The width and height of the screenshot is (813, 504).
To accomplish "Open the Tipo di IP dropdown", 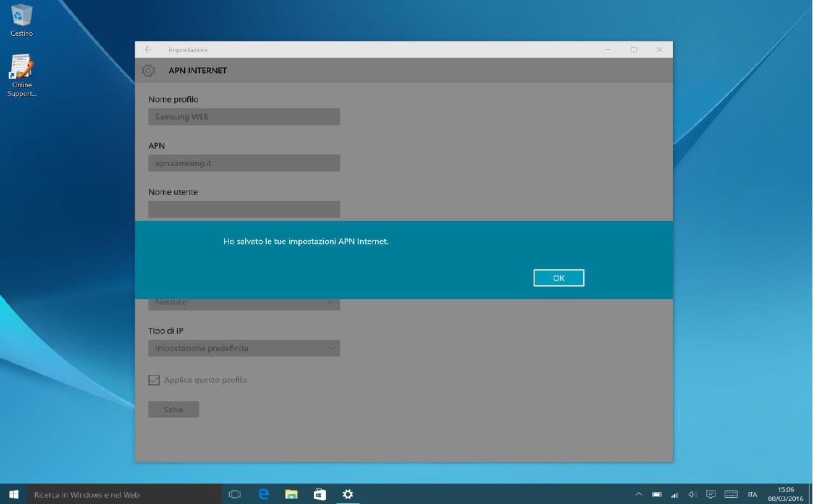I will coord(244,348).
